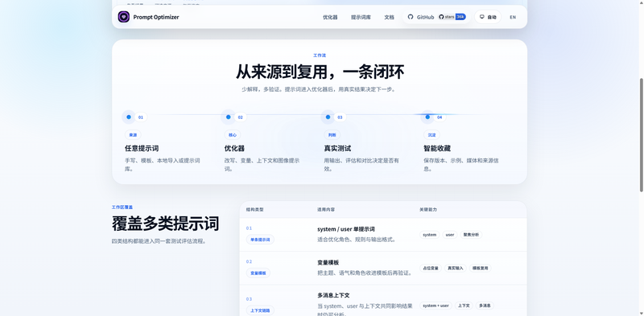Click the GitHub stars 36k badge
Viewport: 644px width, 316px height.
pos(452,17)
